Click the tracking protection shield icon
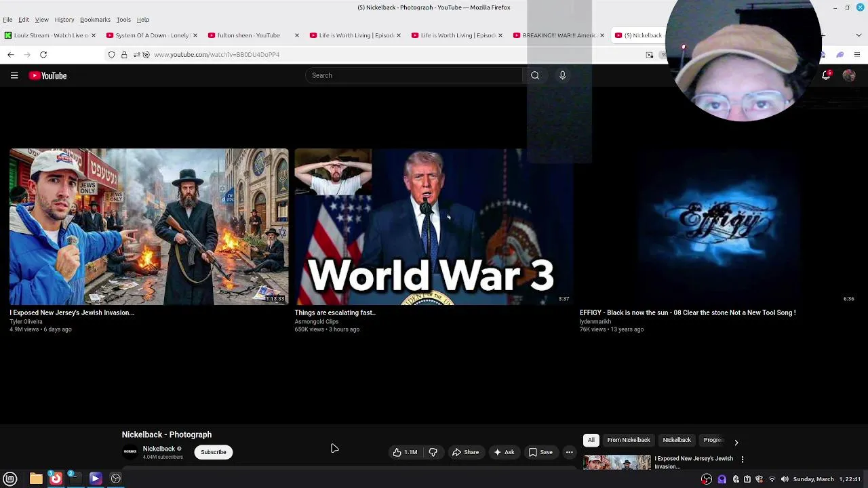The image size is (868, 488). click(112, 54)
